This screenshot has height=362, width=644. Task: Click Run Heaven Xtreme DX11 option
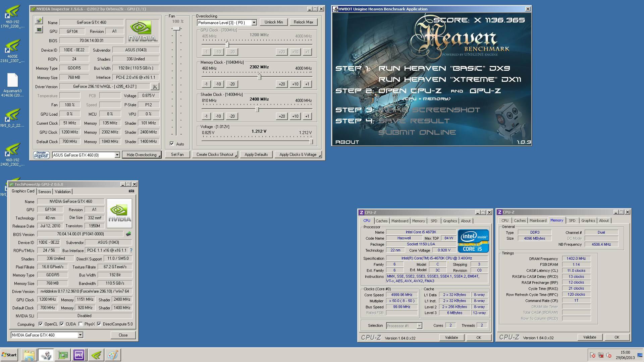tap(450, 79)
